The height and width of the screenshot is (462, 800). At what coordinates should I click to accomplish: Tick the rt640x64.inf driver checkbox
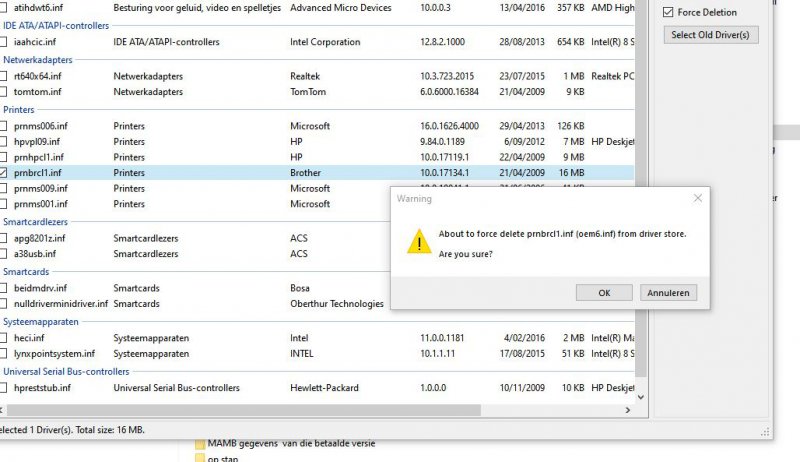pos(5,76)
